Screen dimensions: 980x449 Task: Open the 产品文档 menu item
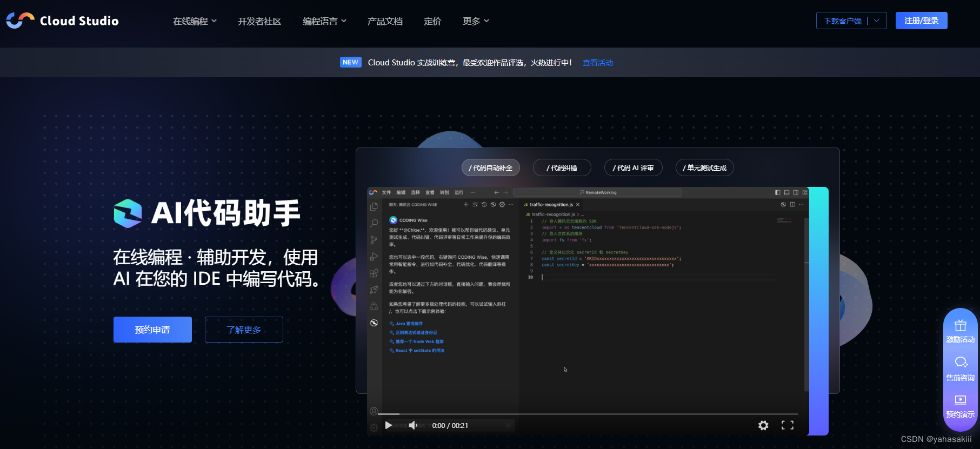point(385,21)
